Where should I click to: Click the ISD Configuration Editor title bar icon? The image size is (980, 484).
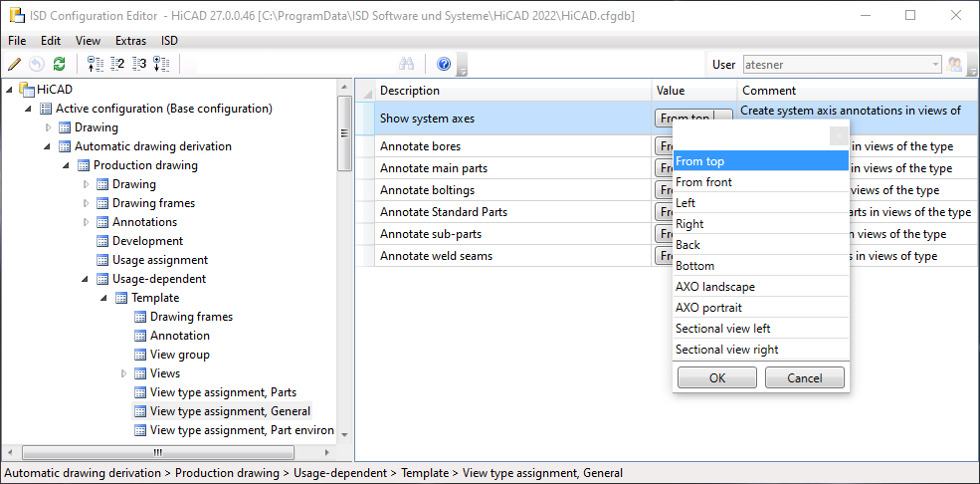point(16,16)
